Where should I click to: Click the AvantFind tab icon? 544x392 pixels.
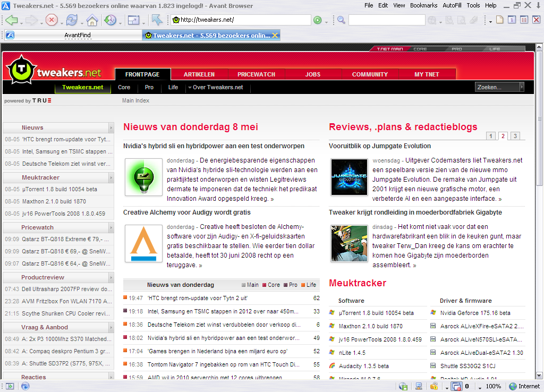(x=10, y=35)
